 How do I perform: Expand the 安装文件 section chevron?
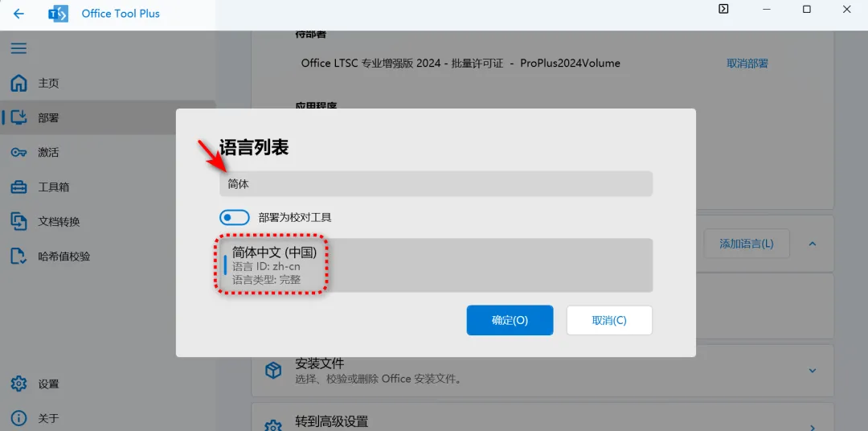[812, 370]
